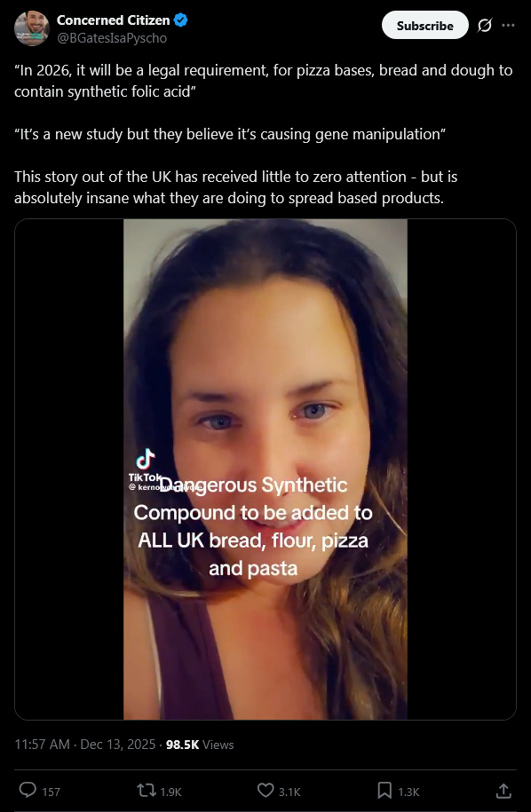Screen dimensions: 531x812
Task: Click the TikTok logo watermark on video
Action: coord(146,464)
